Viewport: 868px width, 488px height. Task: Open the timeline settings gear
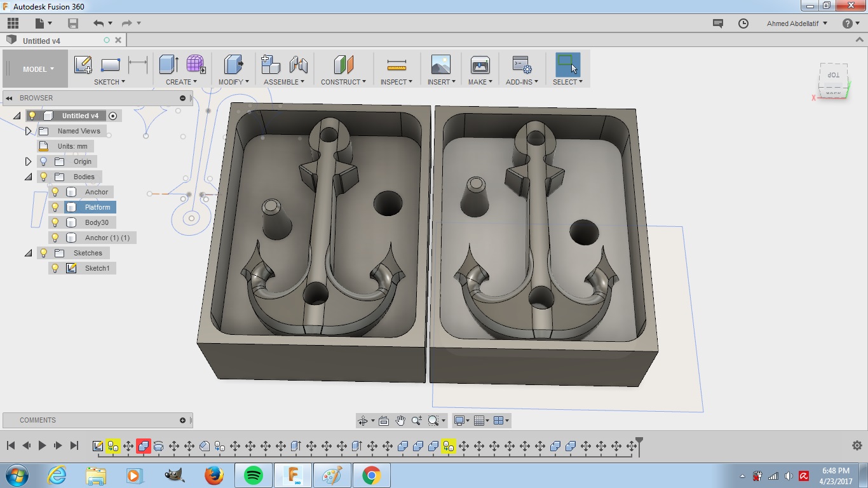coord(857,446)
